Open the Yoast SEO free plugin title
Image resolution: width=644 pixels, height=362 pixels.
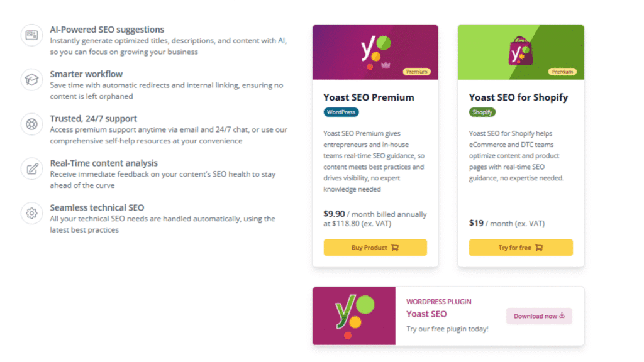click(426, 314)
